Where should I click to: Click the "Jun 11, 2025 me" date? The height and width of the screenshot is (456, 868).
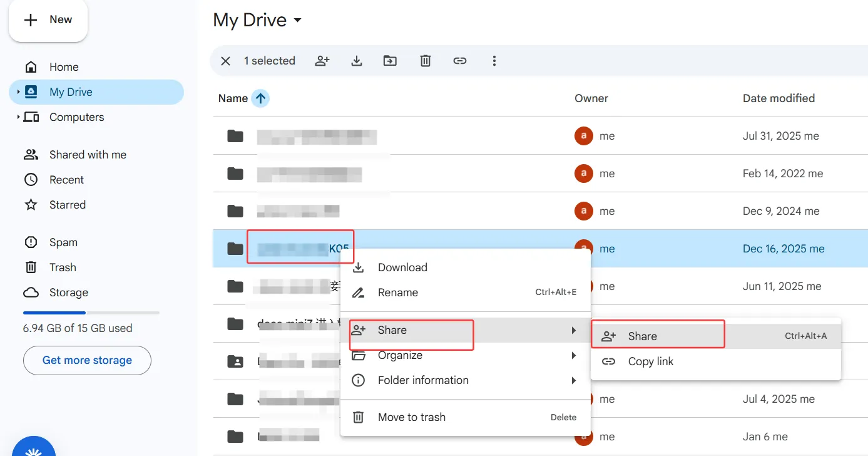pos(782,286)
